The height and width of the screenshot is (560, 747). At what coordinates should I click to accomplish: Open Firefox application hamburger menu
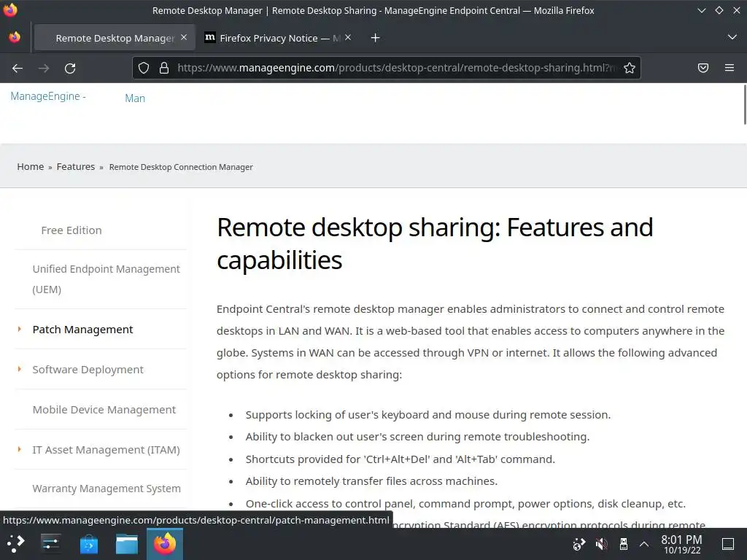tap(729, 68)
